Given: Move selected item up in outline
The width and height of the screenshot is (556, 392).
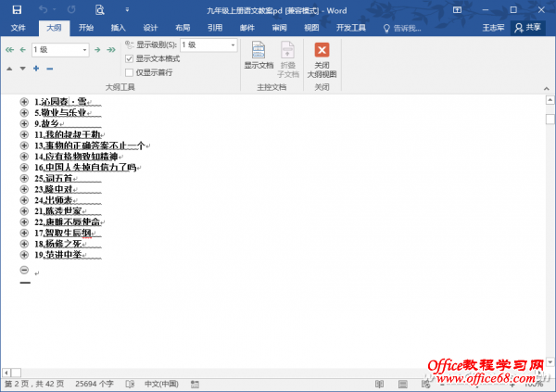Looking at the screenshot, I should coord(9,69).
